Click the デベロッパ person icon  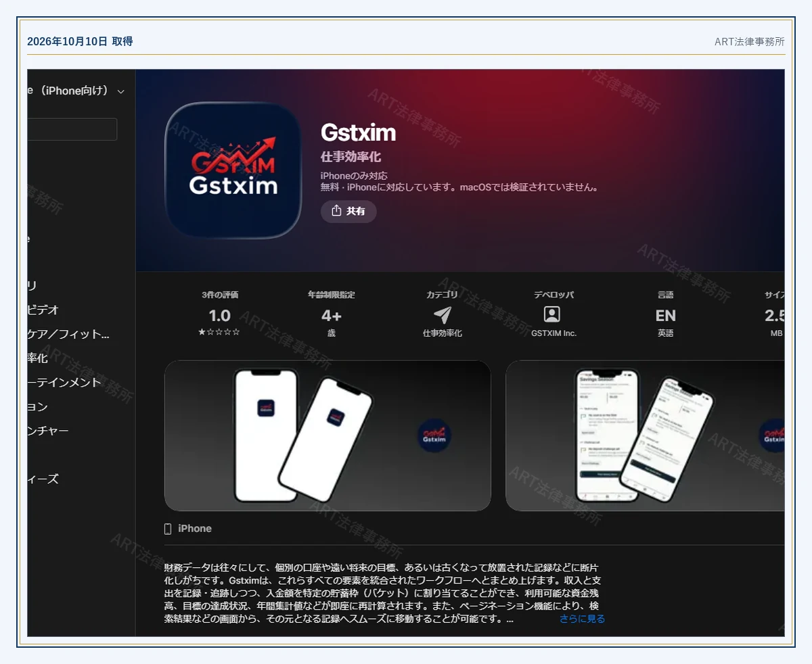coord(552,315)
